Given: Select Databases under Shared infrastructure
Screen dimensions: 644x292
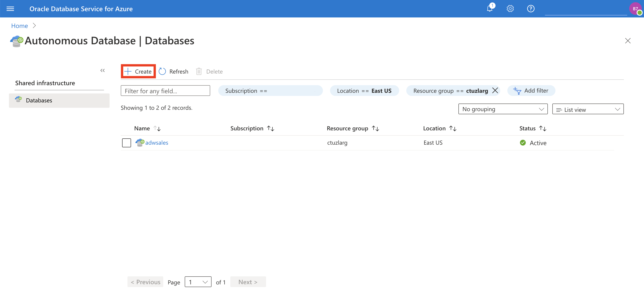Looking at the screenshot, I should [39, 100].
